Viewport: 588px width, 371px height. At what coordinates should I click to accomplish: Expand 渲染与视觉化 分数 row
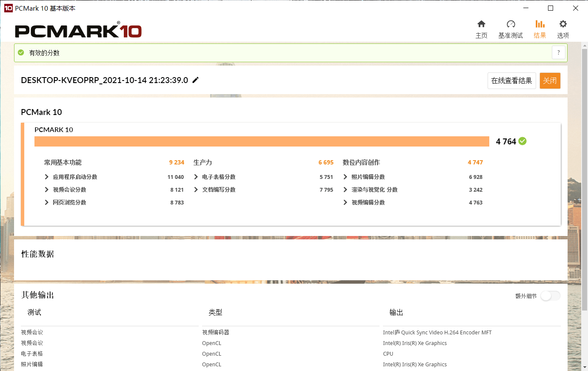tap(345, 190)
